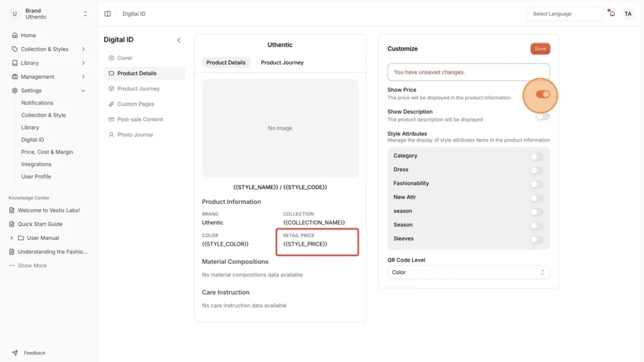Open the Digital ID settings item
Image resolution: width=644 pixels, height=362 pixels.
coord(33,139)
